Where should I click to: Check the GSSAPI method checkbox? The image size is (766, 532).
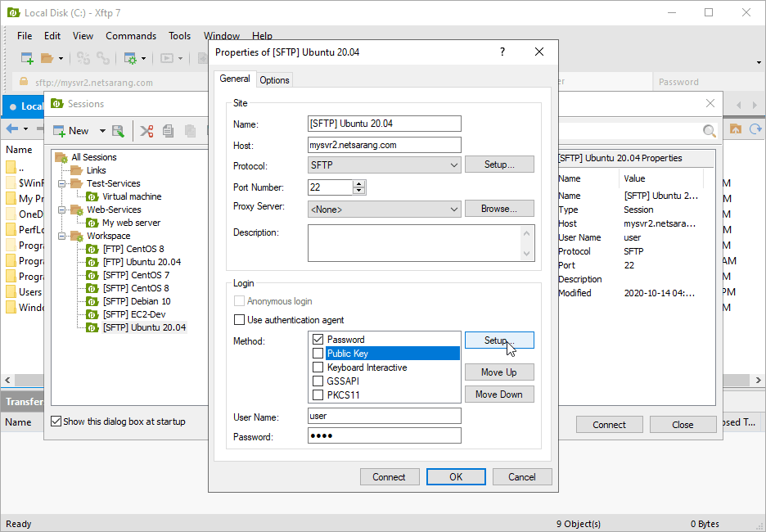[x=318, y=381]
